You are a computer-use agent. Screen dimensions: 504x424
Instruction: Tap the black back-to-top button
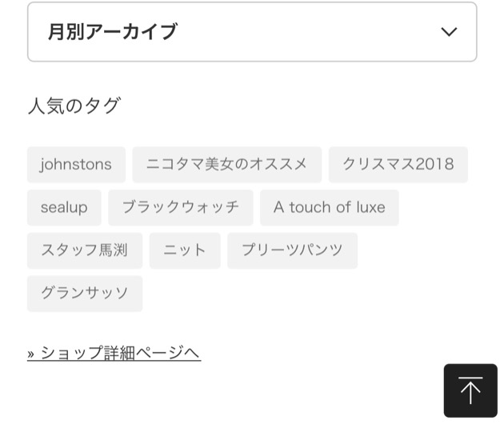coord(470,390)
